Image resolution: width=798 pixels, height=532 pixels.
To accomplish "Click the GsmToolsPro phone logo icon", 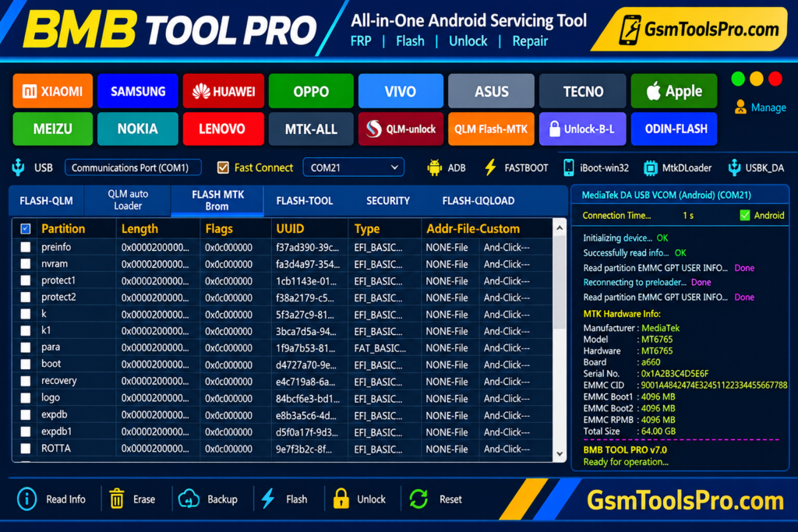I will (x=630, y=30).
